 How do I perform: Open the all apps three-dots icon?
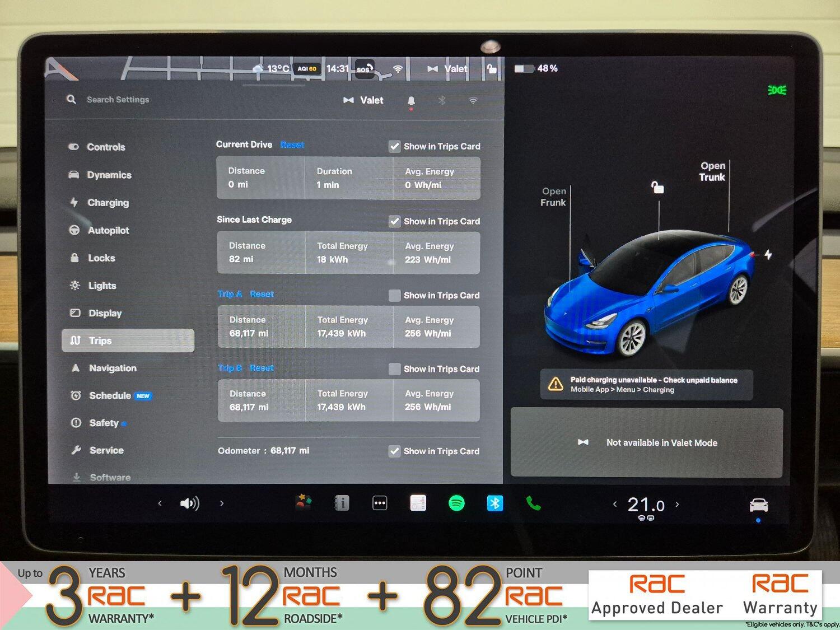point(380,503)
